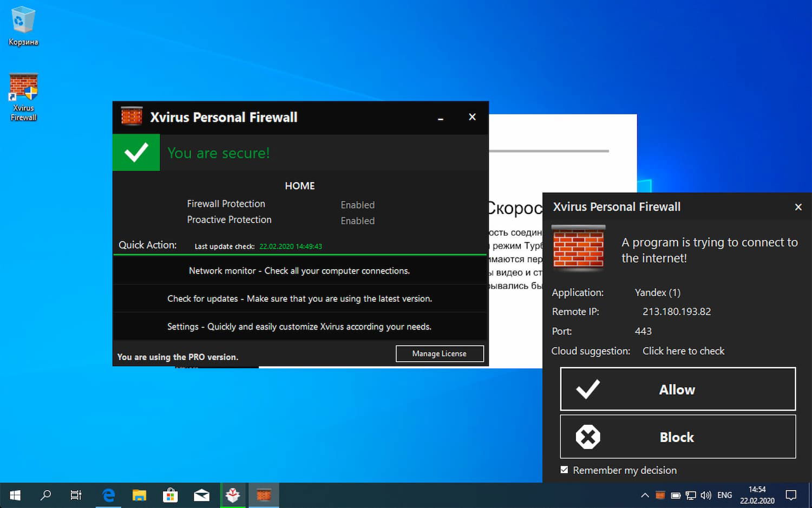Click the volume speaker icon in the system tray
The width and height of the screenshot is (812, 508).
(706, 494)
